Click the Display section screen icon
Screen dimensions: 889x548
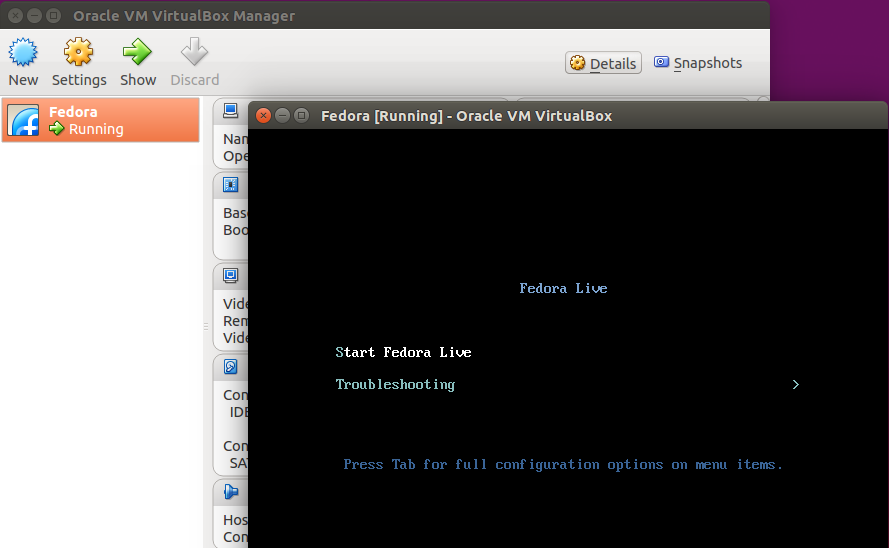[230, 275]
